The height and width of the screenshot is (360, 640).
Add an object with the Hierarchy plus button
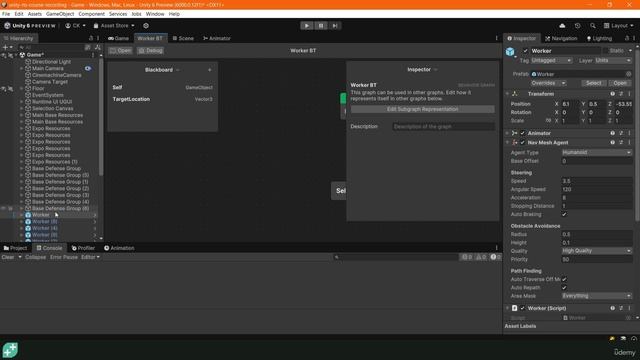tap(5, 47)
